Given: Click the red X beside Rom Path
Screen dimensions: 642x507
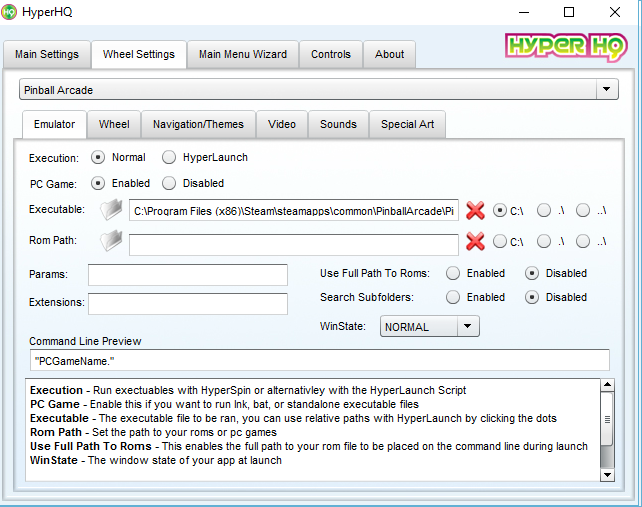Looking at the screenshot, I should 475,241.
